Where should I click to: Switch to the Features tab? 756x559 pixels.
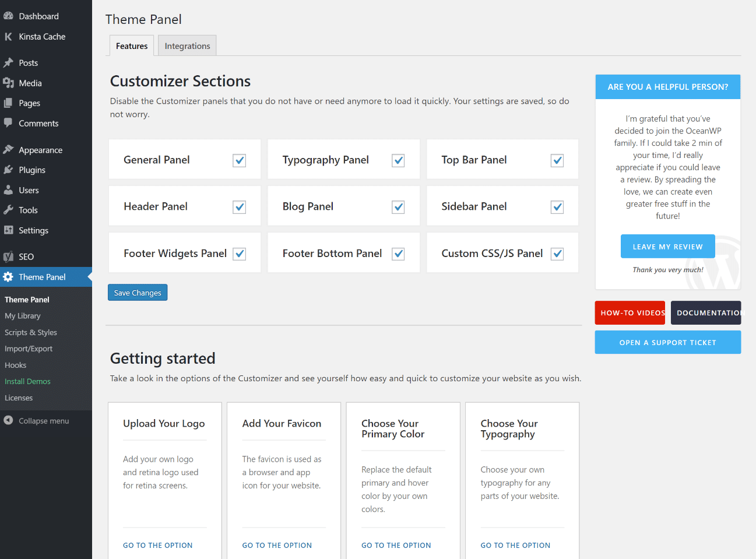[x=132, y=46]
